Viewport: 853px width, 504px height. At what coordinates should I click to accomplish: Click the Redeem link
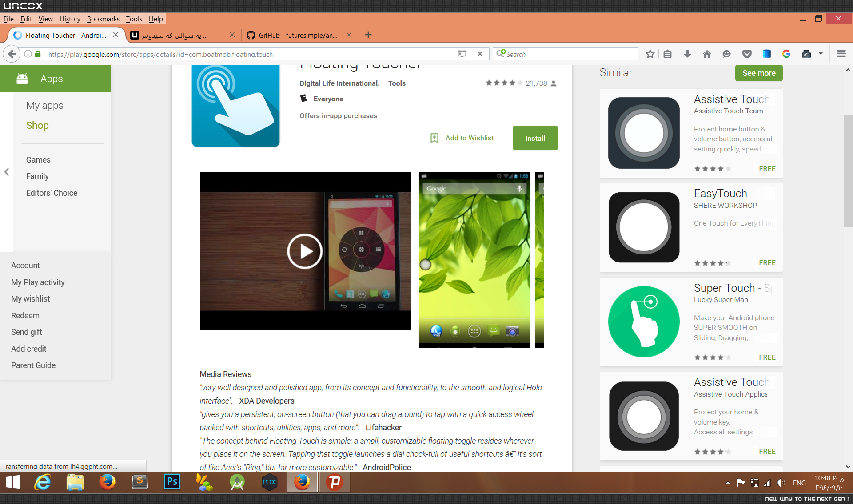click(25, 316)
